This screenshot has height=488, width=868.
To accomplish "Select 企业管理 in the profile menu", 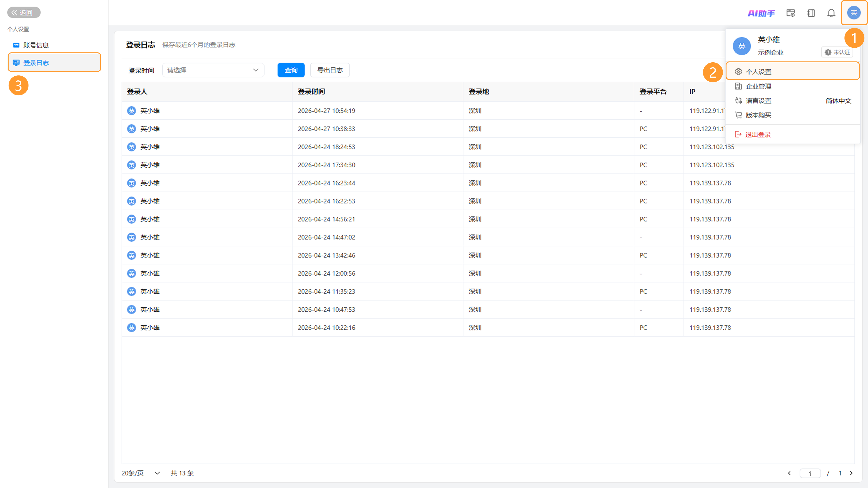I will click(793, 86).
